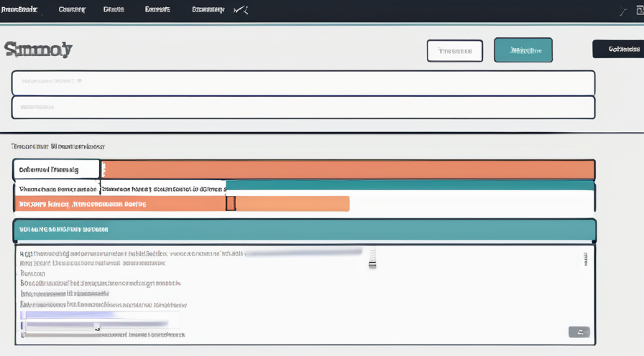Open the fourth top navigation menu item
This screenshot has height=356, width=644.
[157, 10]
